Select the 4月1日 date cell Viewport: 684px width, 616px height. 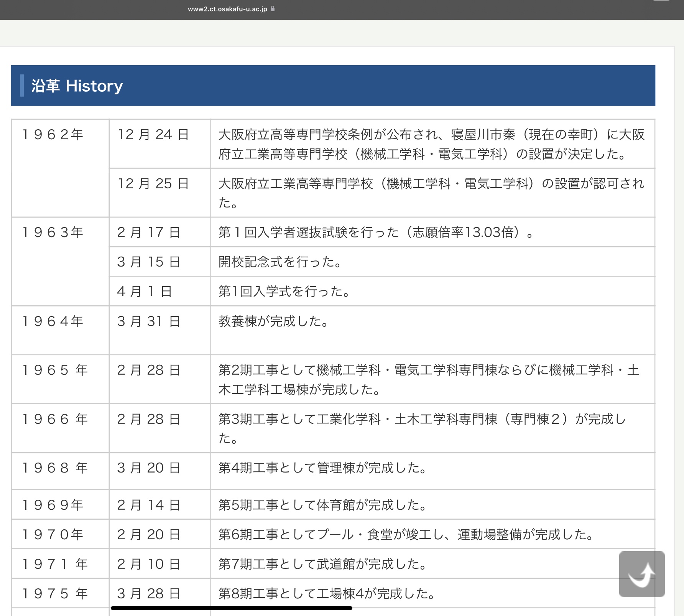pyautogui.click(x=160, y=291)
